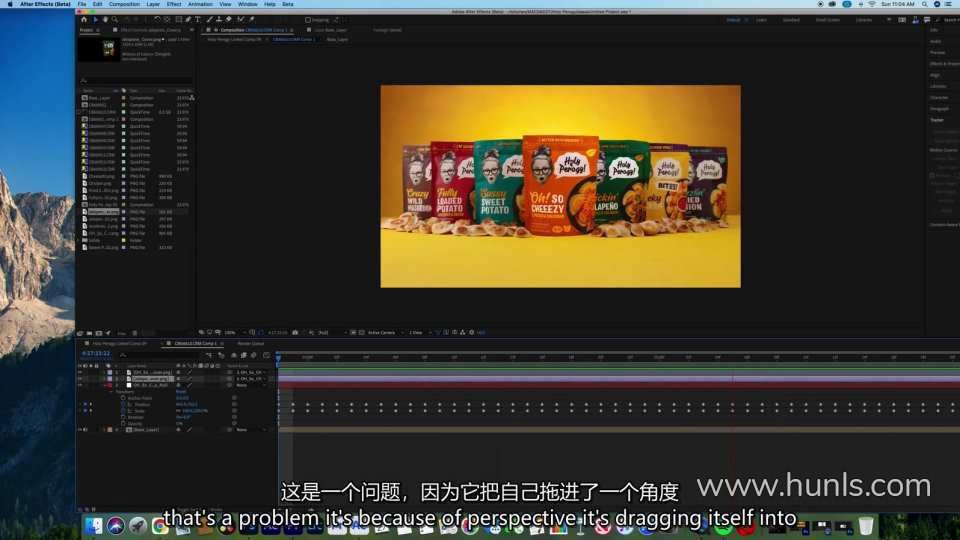
Task: Toggle Scale property stopwatch
Action: 123,411
